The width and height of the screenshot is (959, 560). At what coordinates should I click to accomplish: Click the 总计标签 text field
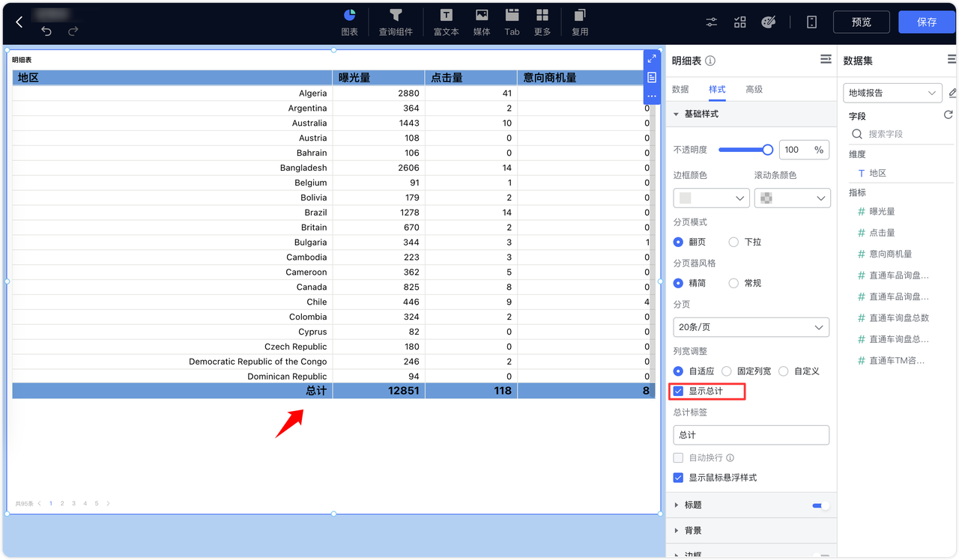751,435
